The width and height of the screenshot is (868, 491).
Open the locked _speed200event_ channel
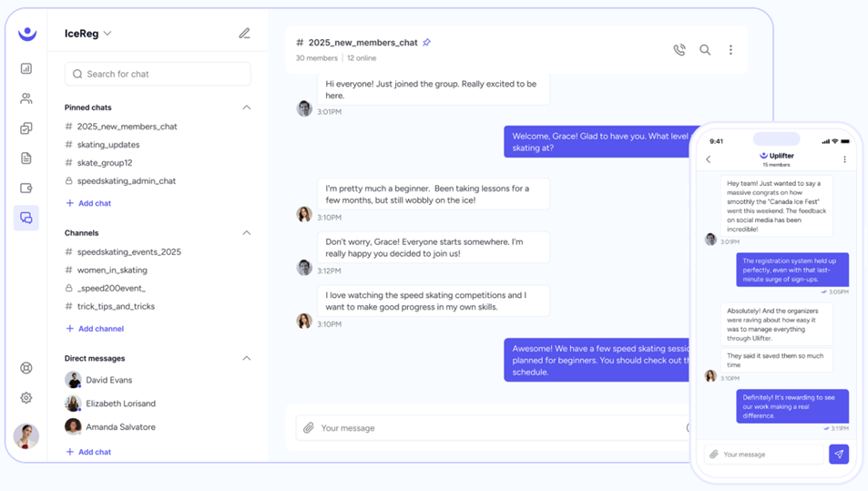[105, 289]
